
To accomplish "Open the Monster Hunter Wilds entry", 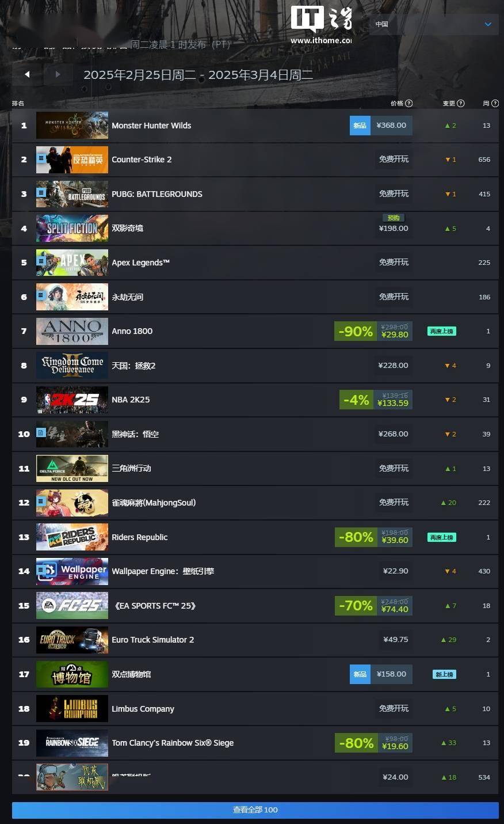I will coord(255,126).
